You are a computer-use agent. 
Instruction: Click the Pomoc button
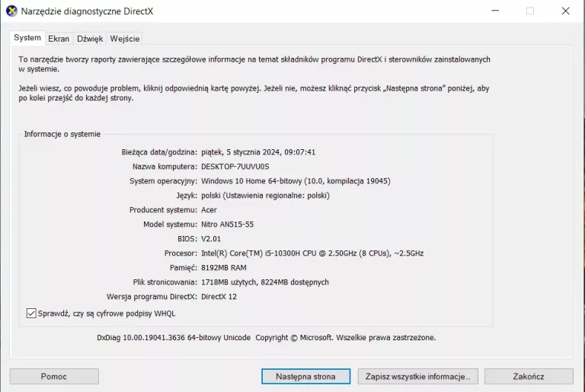click(54, 376)
